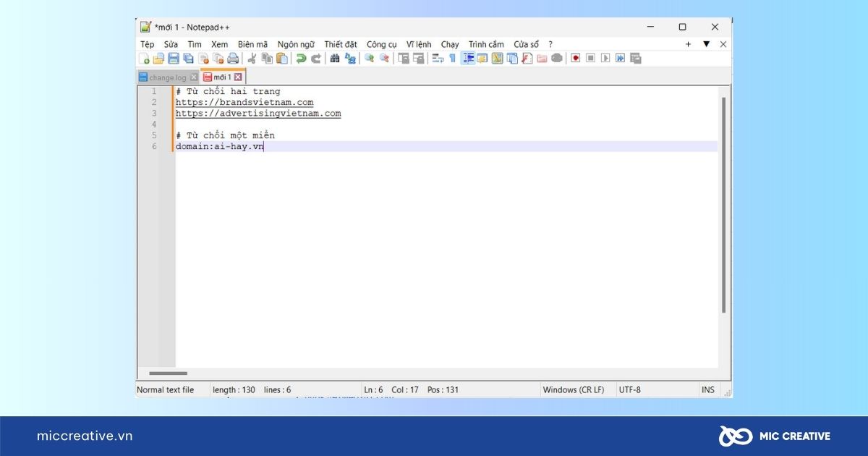Open the tab list down-arrow at top right

[707, 44]
